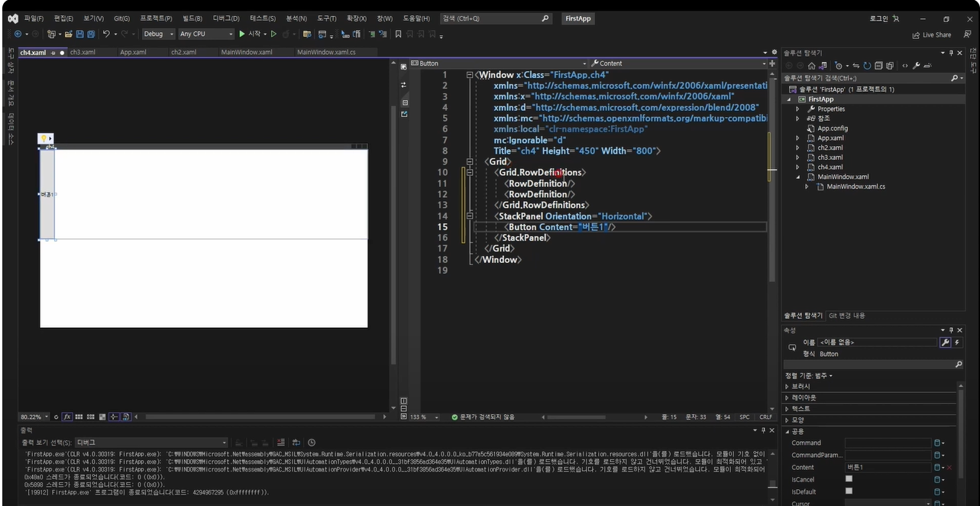Click the wrench properties tab icon in Properties panel
The width and height of the screenshot is (980, 506).
coord(945,342)
